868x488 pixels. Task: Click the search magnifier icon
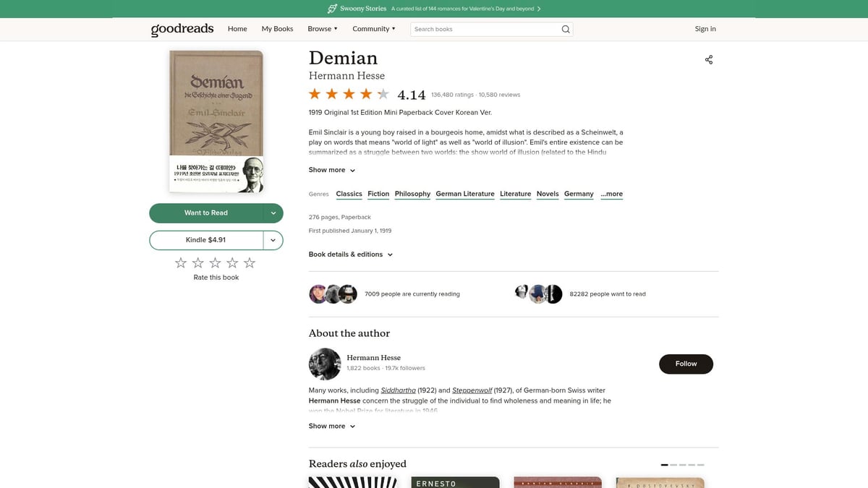tap(566, 29)
